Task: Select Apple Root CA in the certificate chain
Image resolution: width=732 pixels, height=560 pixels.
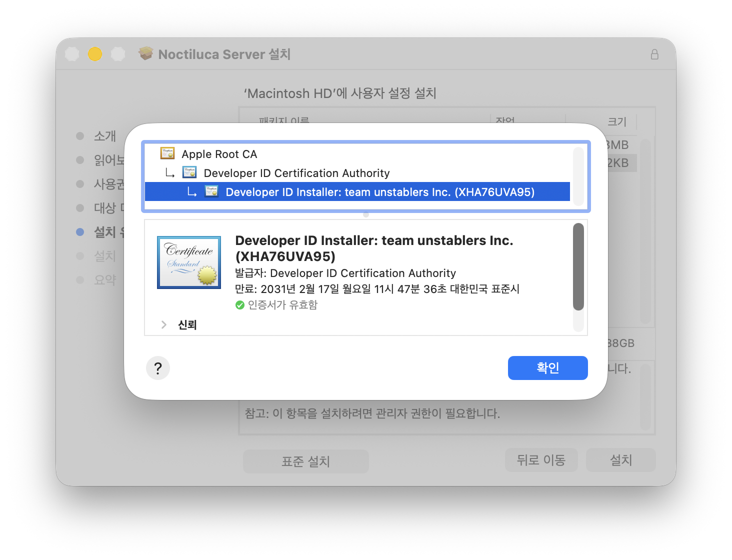Action: coord(220,153)
